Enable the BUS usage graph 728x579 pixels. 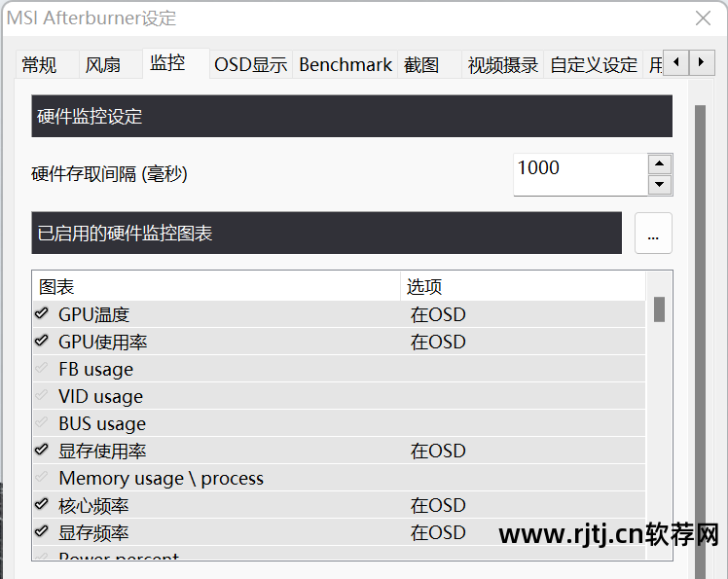tap(42, 423)
